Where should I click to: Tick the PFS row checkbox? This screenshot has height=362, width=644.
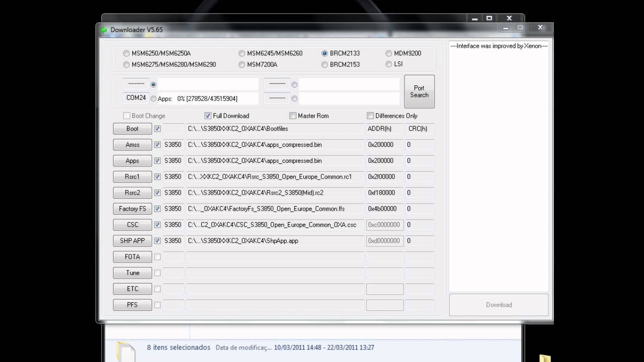coord(157,305)
